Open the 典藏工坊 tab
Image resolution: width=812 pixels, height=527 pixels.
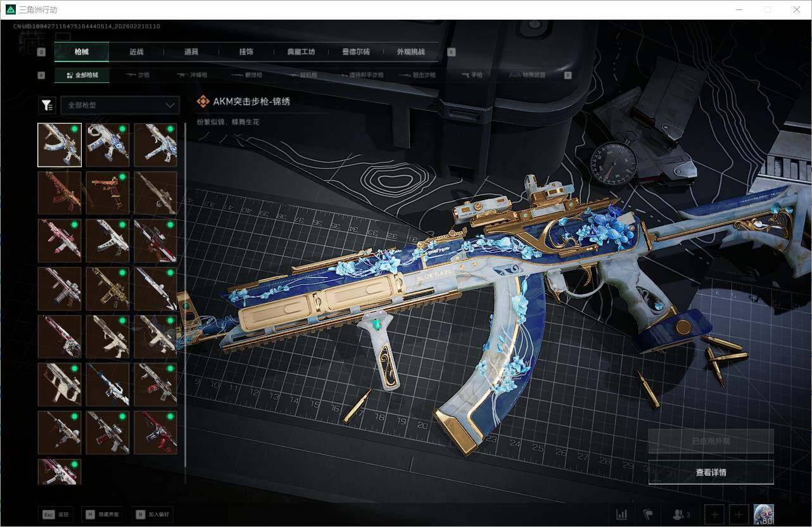(x=300, y=52)
